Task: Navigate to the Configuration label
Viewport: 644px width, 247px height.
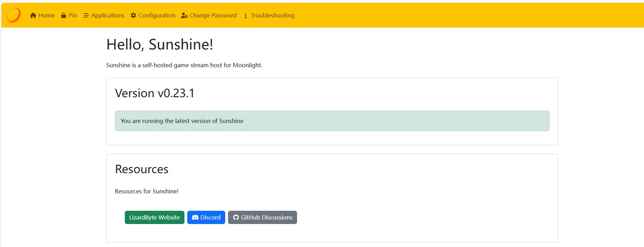Action: (157, 15)
